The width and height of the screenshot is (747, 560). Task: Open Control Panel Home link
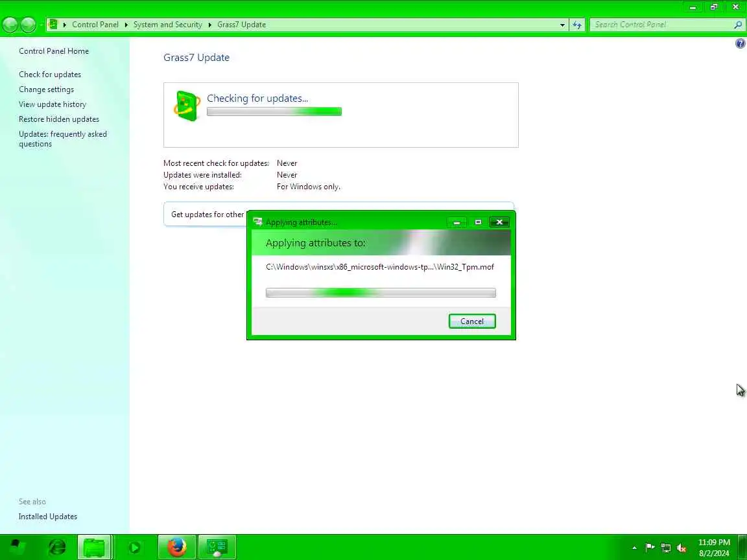click(x=54, y=51)
